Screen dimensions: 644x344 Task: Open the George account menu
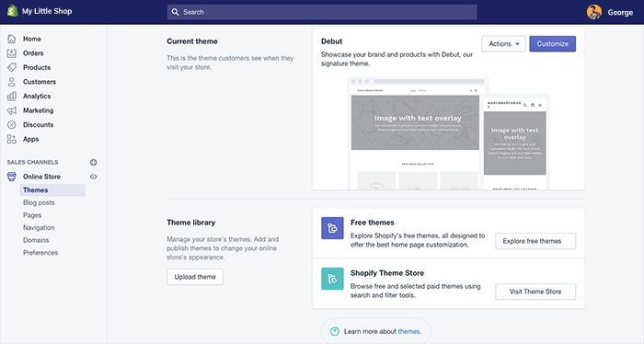click(x=610, y=12)
